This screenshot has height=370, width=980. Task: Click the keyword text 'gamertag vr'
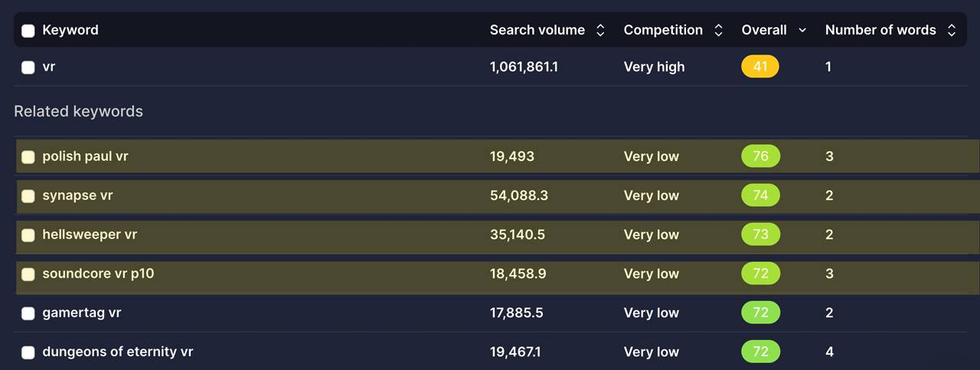pos(82,313)
